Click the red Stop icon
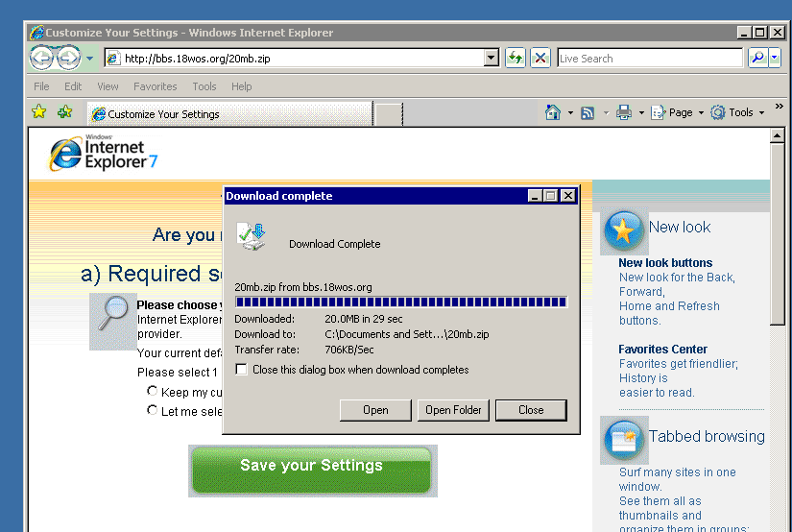The height and width of the screenshot is (532, 792). click(540, 59)
